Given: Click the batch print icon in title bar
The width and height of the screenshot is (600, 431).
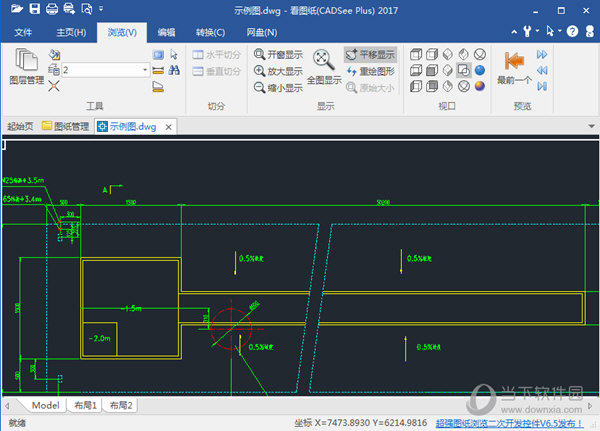Looking at the screenshot, I should pyautogui.click(x=69, y=8).
